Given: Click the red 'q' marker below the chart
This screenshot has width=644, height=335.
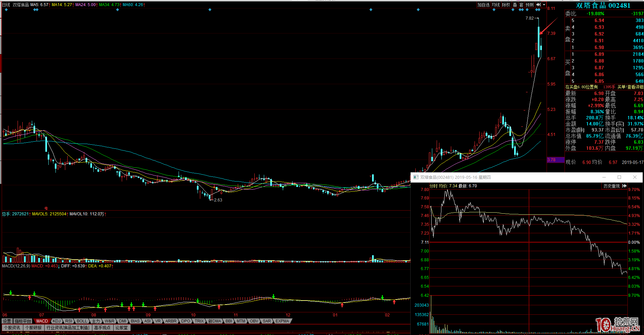Looking at the screenshot, I should [46, 208].
